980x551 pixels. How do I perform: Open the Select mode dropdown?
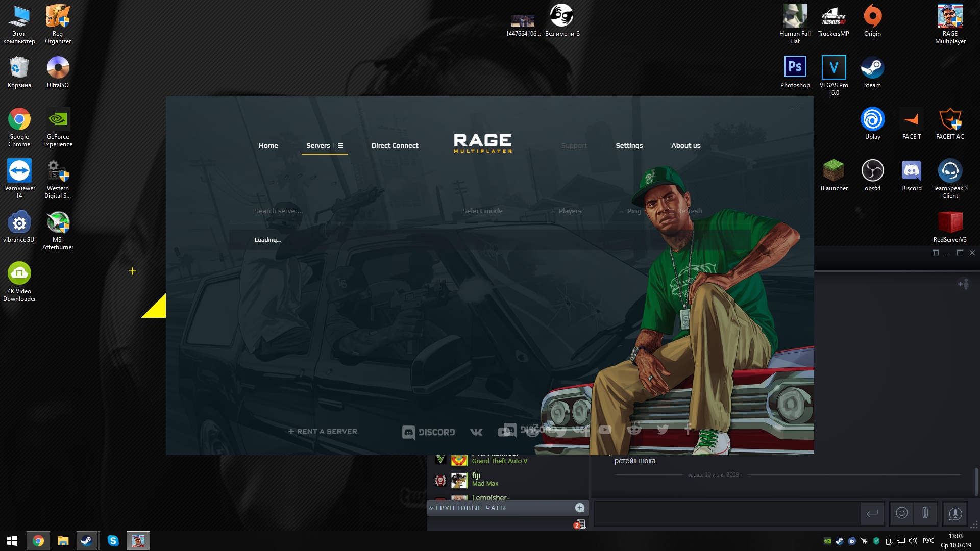tap(482, 211)
